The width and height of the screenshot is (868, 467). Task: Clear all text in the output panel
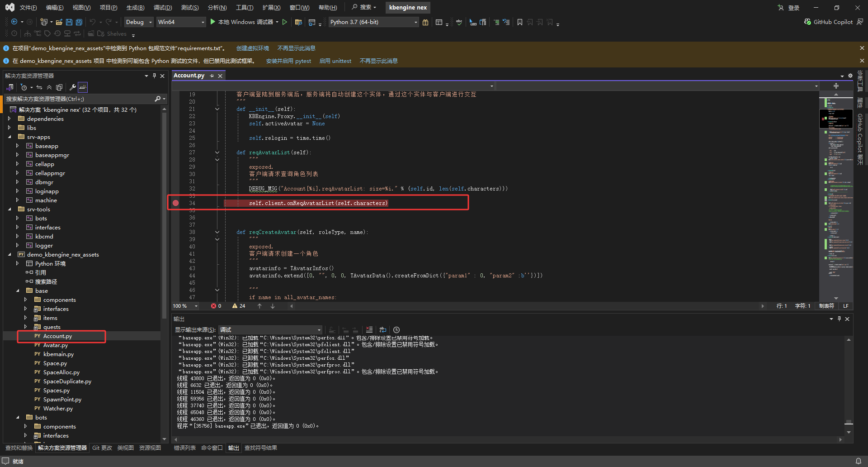click(369, 330)
